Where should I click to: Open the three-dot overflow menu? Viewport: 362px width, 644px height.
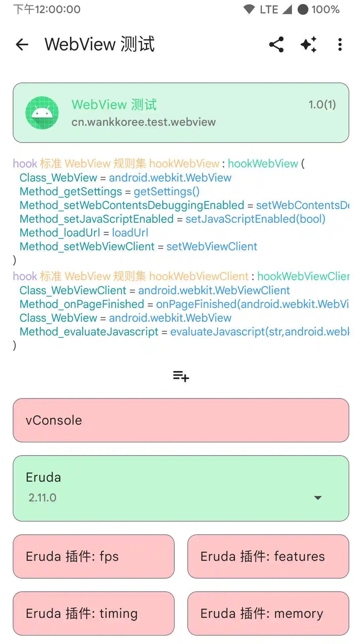[340, 44]
